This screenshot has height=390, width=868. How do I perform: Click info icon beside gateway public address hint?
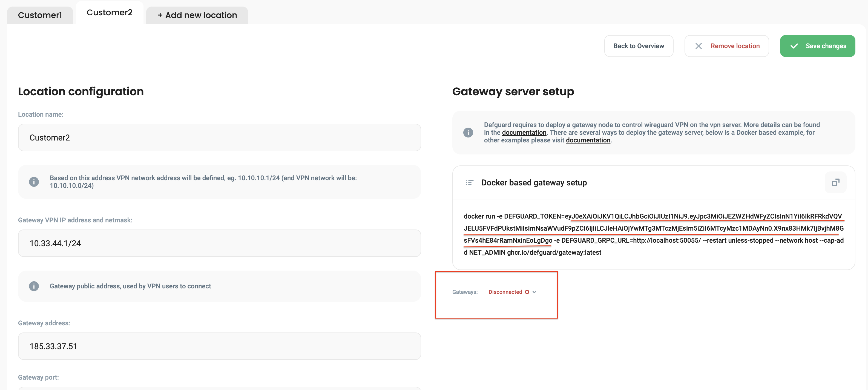pyautogui.click(x=34, y=286)
